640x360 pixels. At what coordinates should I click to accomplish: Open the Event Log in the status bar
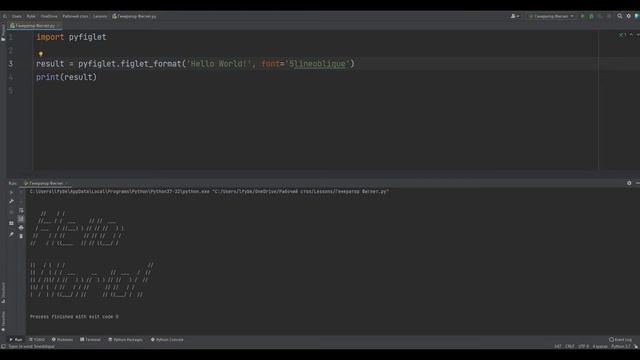620,340
